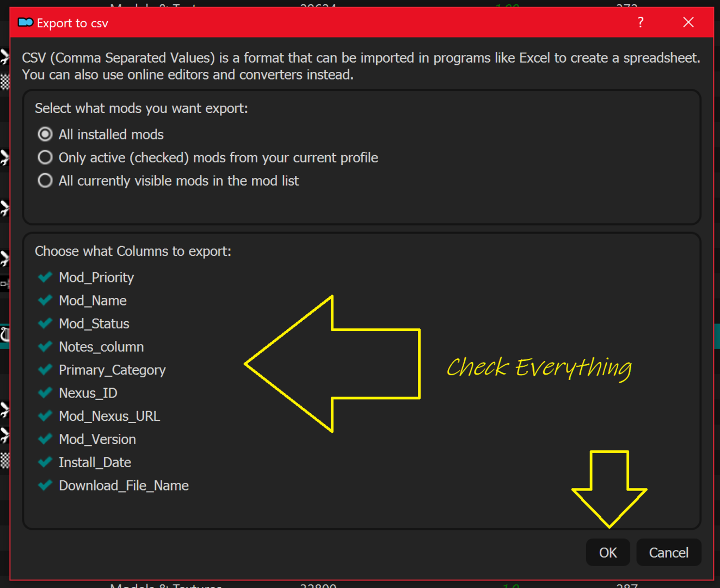720x588 pixels.
Task: Toggle the Install_Date checkbox
Action: [x=45, y=462]
